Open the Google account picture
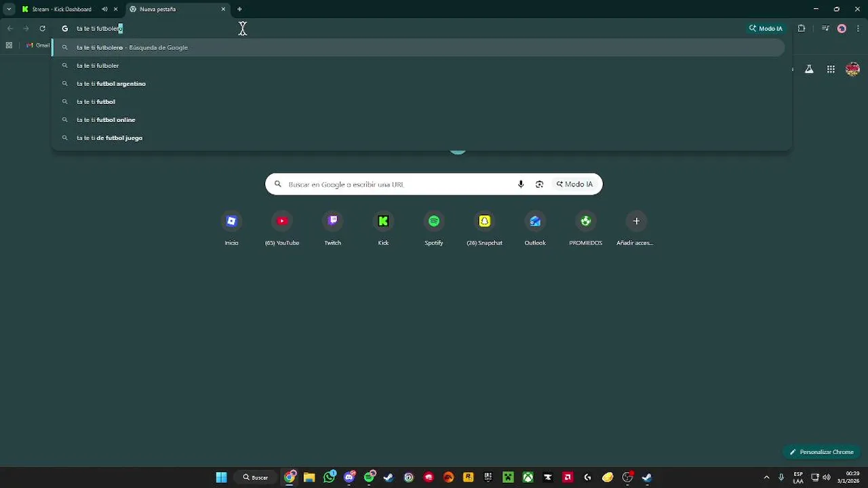The image size is (868, 488). pyautogui.click(x=853, y=69)
